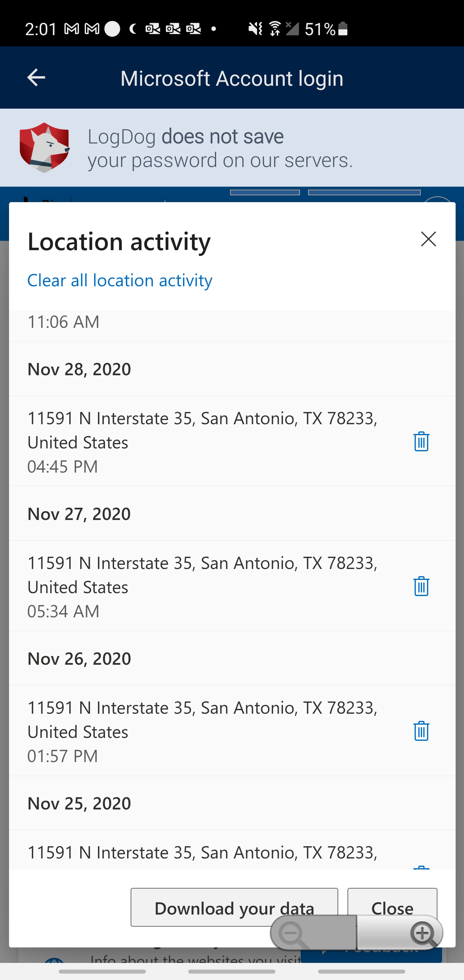This screenshot has height=980, width=464.
Task: Tap the muted sound icon in status bar
Action: click(255, 29)
